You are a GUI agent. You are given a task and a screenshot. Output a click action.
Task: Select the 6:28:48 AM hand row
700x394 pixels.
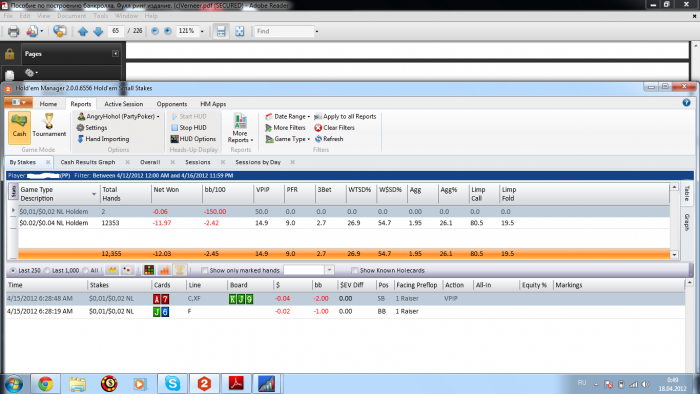[345, 299]
